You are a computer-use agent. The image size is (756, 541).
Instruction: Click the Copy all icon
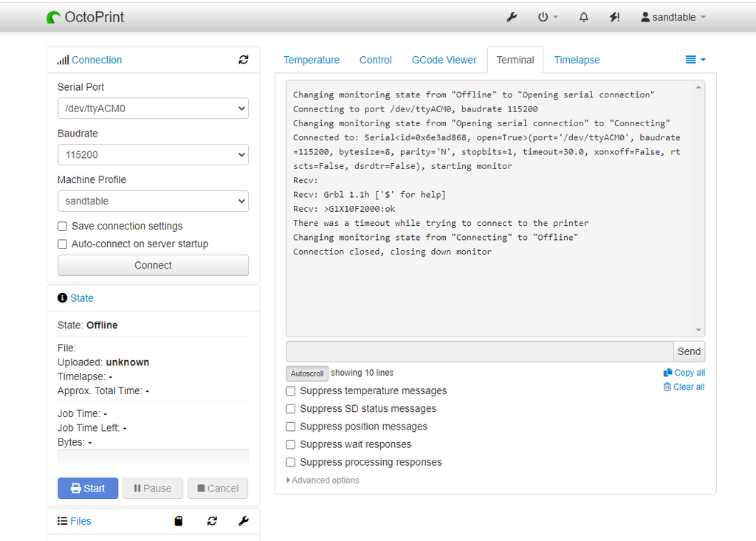(x=667, y=373)
